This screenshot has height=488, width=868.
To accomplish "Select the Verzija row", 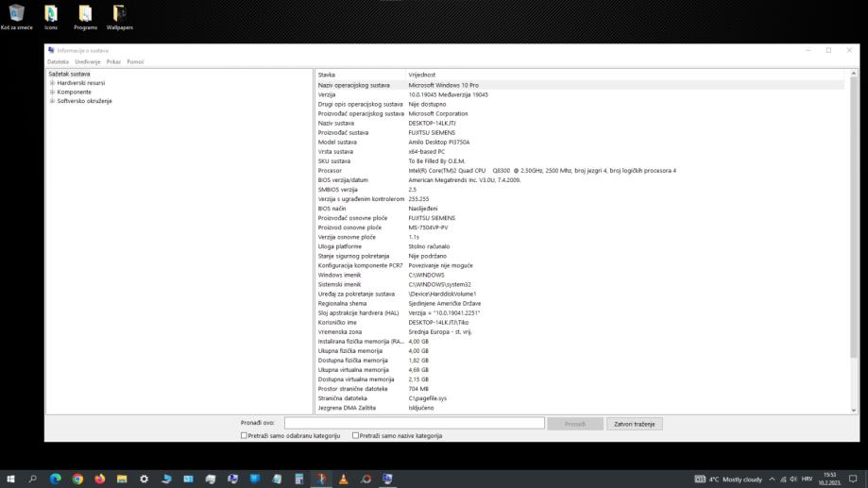I will [x=581, y=94].
